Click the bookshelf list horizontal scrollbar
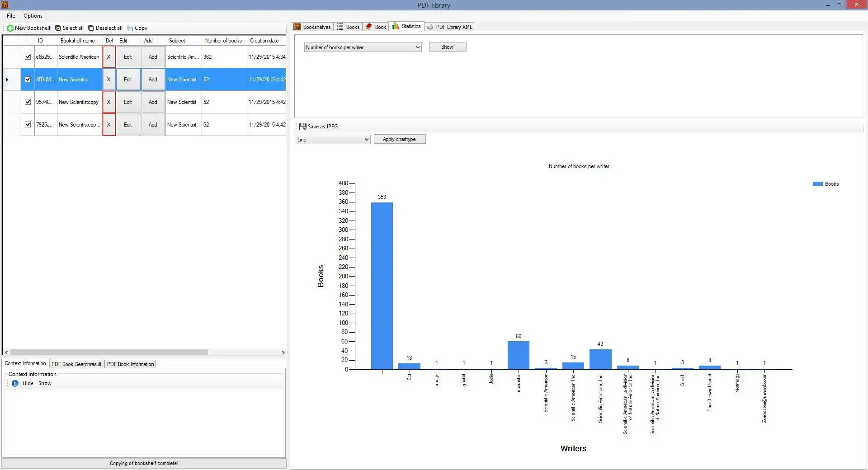This screenshot has height=470, width=868. coord(108,352)
